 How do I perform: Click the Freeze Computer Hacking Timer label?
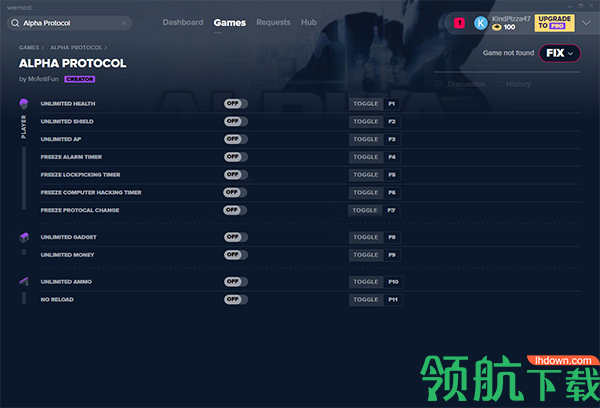[x=91, y=193]
